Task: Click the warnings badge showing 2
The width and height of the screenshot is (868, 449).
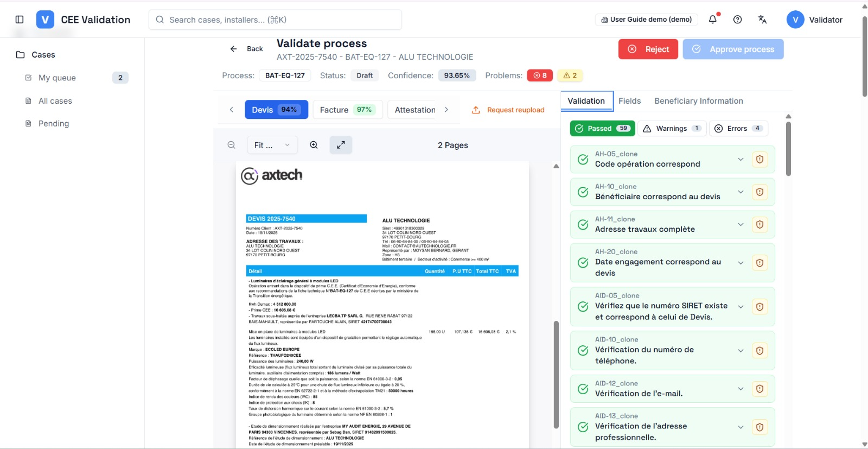Action: [570, 75]
